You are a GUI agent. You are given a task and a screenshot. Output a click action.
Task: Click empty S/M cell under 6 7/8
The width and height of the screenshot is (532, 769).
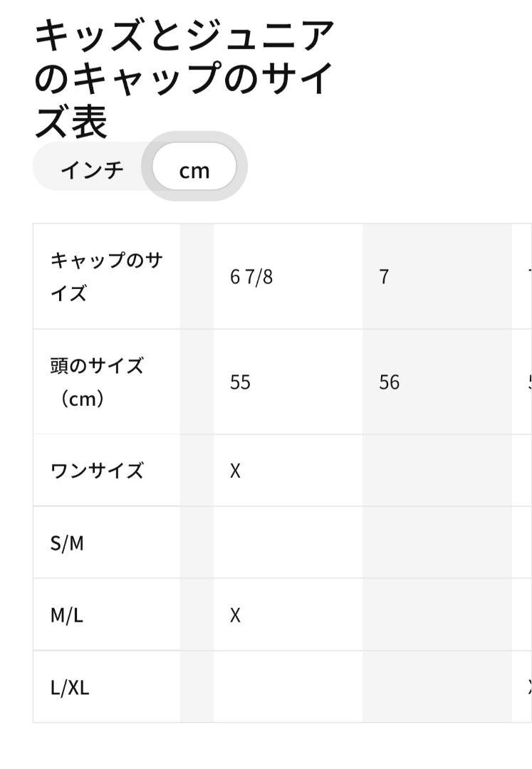[x=288, y=543]
